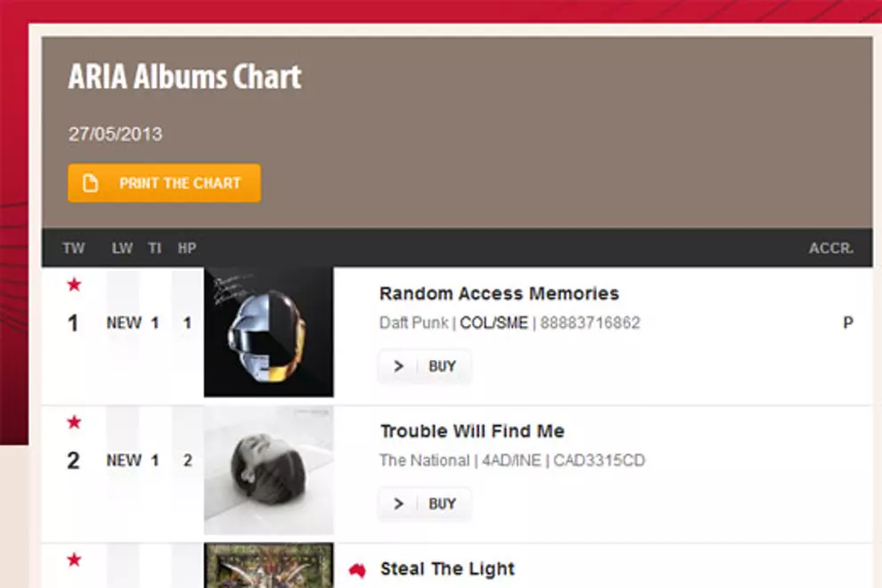The height and width of the screenshot is (588, 882).
Task: Click arrow icon in The National's Buy button
Action: pyautogui.click(x=398, y=504)
